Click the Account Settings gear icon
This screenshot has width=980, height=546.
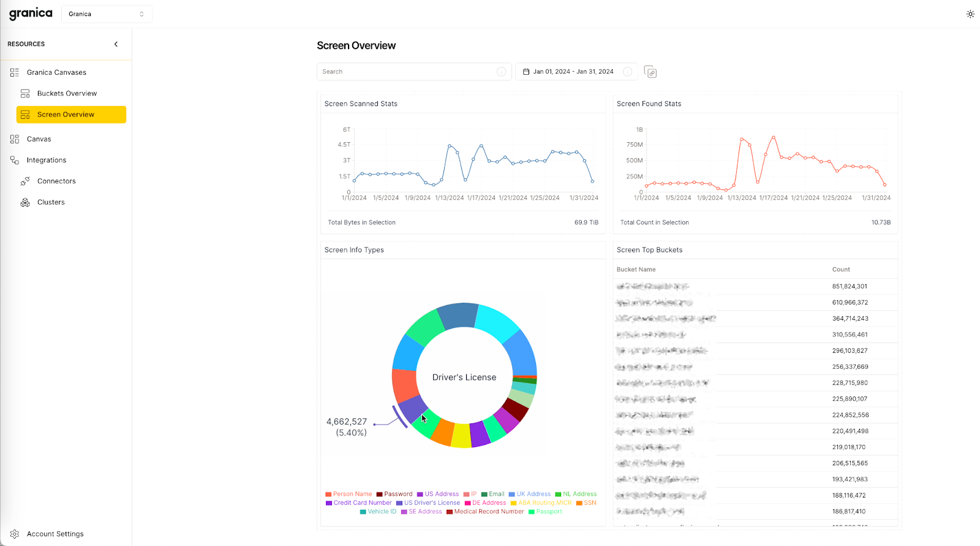click(15, 534)
